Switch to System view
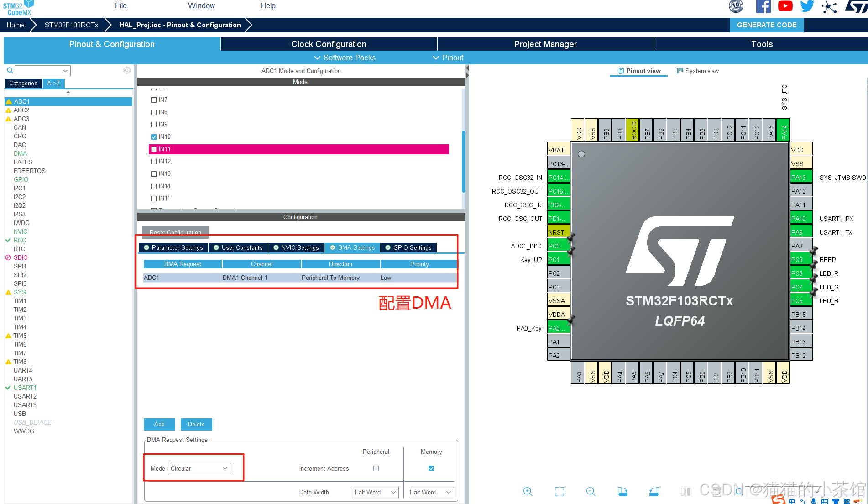This screenshot has width=868, height=504. coord(698,71)
